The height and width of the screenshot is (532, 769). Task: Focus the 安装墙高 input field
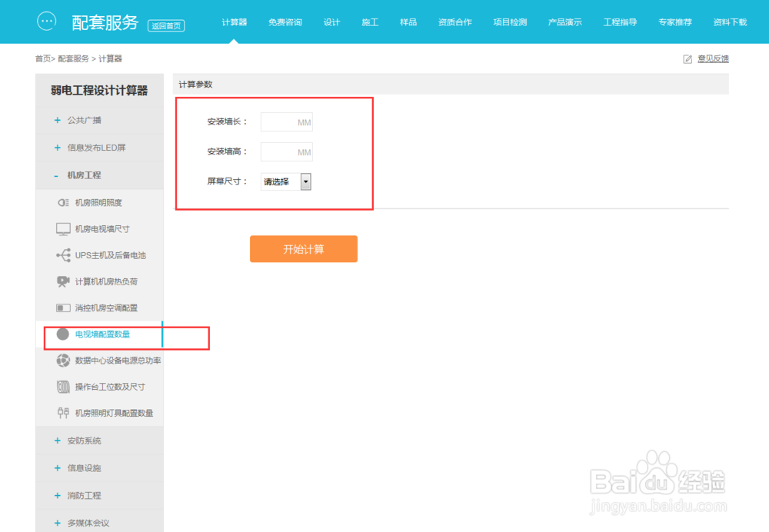[286, 152]
